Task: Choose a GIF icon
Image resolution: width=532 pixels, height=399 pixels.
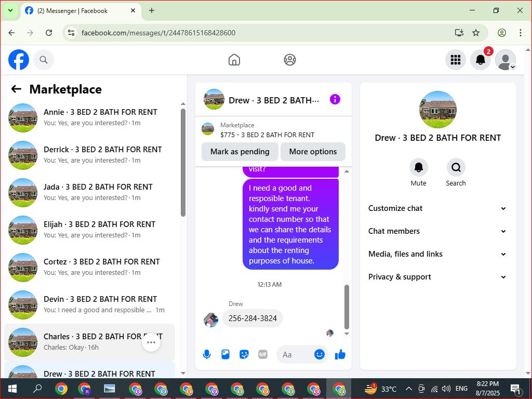Action: pos(262,354)
